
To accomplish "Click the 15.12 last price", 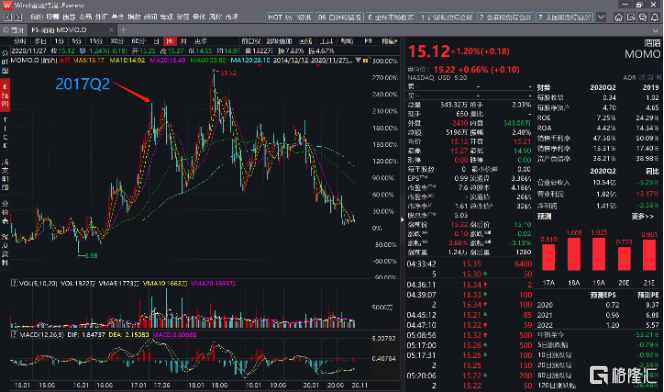I will coord(429,52).
